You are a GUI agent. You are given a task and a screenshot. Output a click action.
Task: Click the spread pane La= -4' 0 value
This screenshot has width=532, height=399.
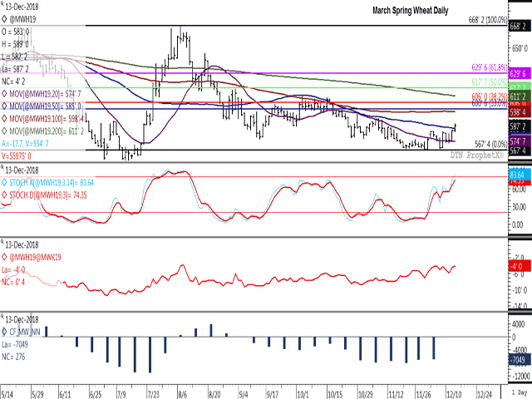pyautogui.click(x=13, y=270)
